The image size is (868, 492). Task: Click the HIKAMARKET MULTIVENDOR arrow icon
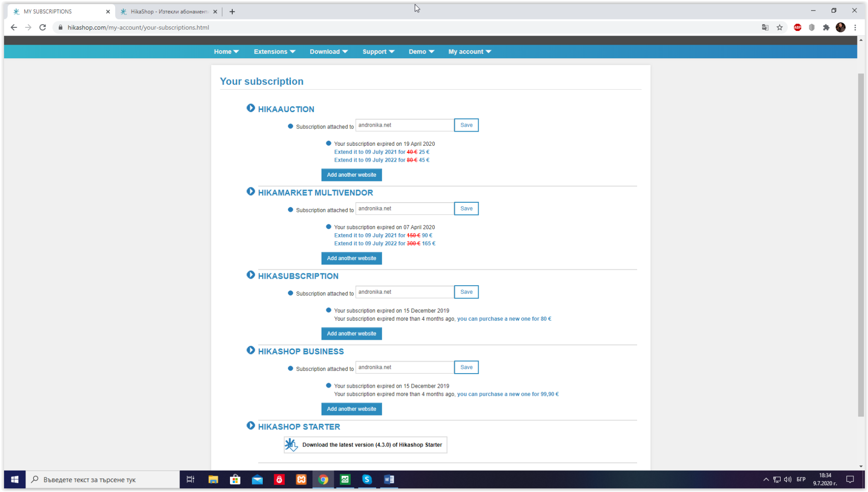click(250, 191)
